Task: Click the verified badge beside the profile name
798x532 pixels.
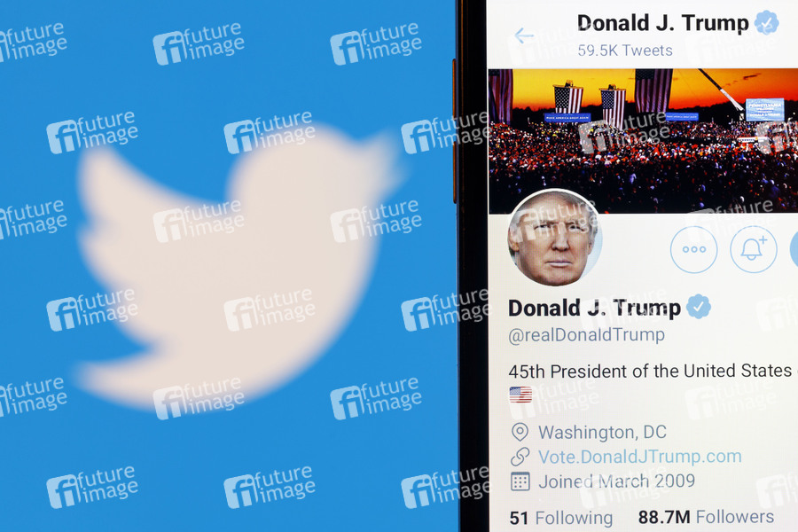Action: [x=699, y=307]
